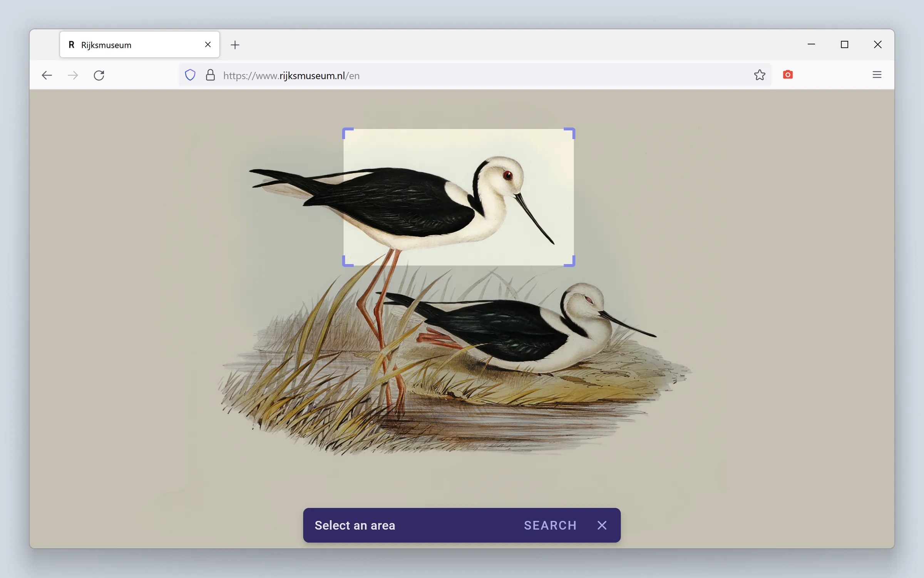
Task: Click the red camera extension icon
Action: click(788, 75)
